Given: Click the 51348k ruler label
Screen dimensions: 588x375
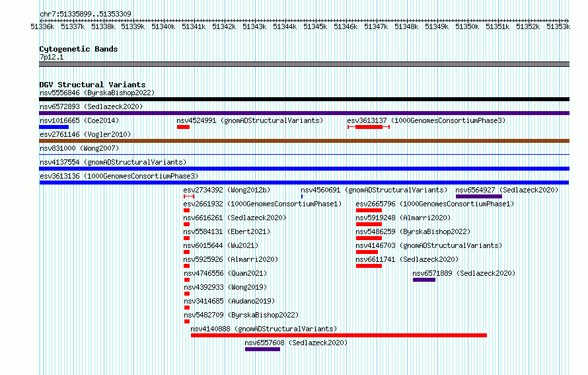Looking at the screenshot, I should [406, 26].
